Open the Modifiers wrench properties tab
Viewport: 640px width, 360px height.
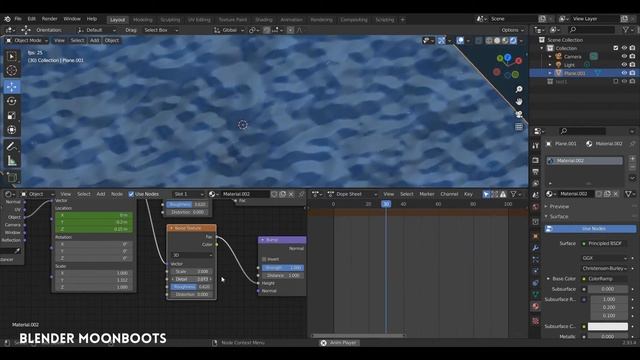click(536, 248)
